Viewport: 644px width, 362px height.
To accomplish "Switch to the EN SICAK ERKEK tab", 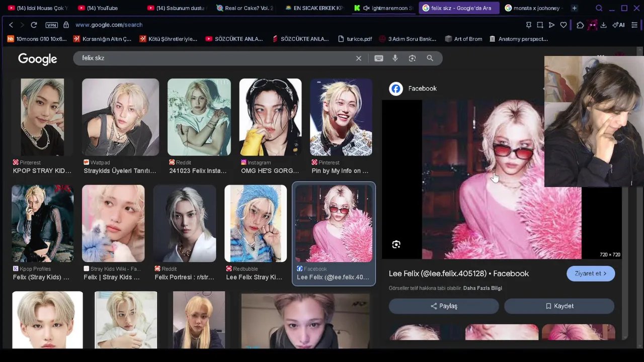I will pyautogui.click(x=313, y=8).
